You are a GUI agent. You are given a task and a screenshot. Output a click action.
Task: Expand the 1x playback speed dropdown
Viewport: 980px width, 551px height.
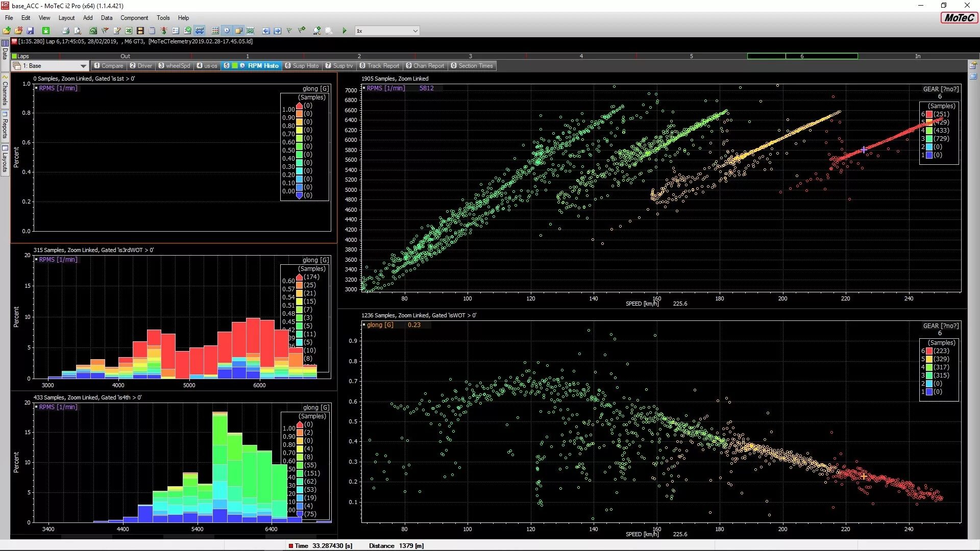tap(415, 31)
